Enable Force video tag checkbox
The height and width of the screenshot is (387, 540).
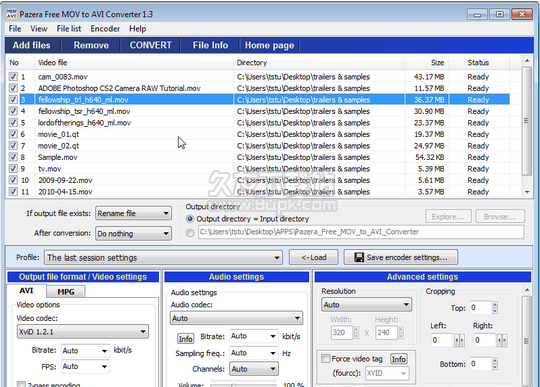[325, 359]
